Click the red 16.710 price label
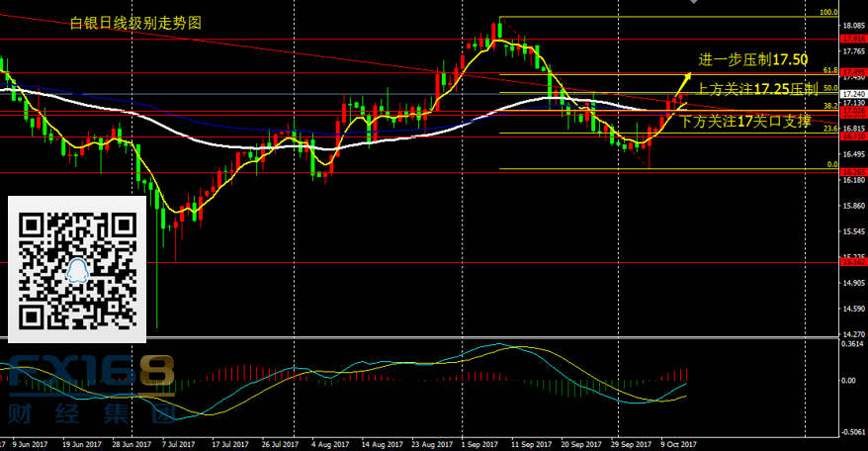The width and height of the screenshot is (868, 451). 852,136
